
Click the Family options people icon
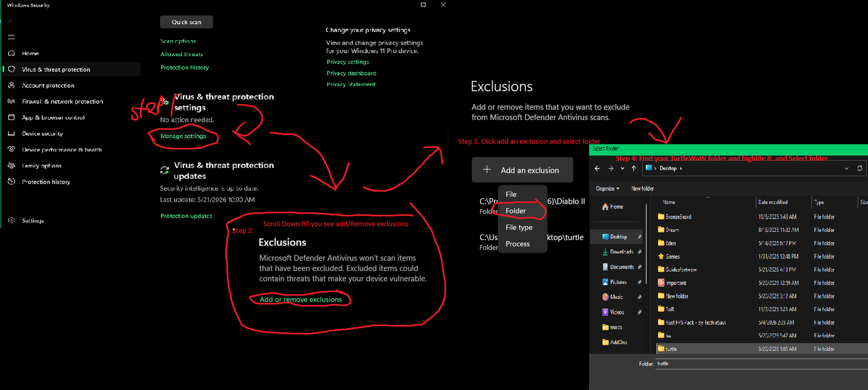pos(11,166)
